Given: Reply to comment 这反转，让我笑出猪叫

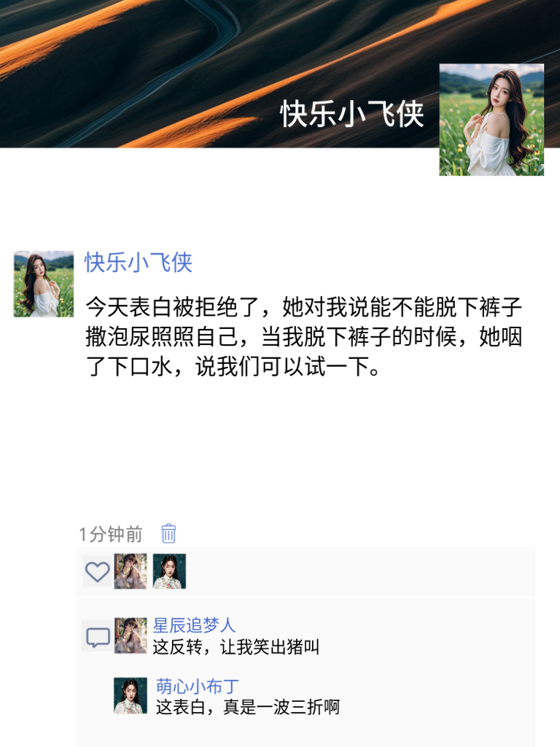Looking at the screenshot, I should click(x=236, y=647).
